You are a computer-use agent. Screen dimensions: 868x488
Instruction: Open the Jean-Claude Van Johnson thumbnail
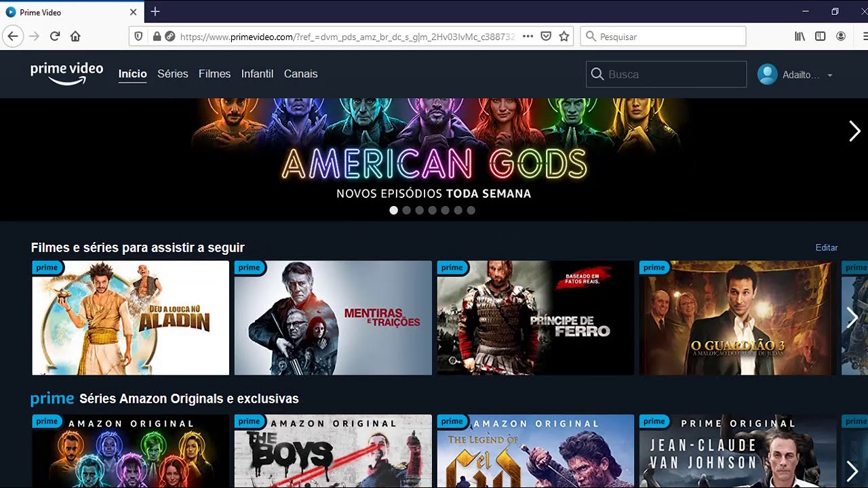(x=738, y=451)
